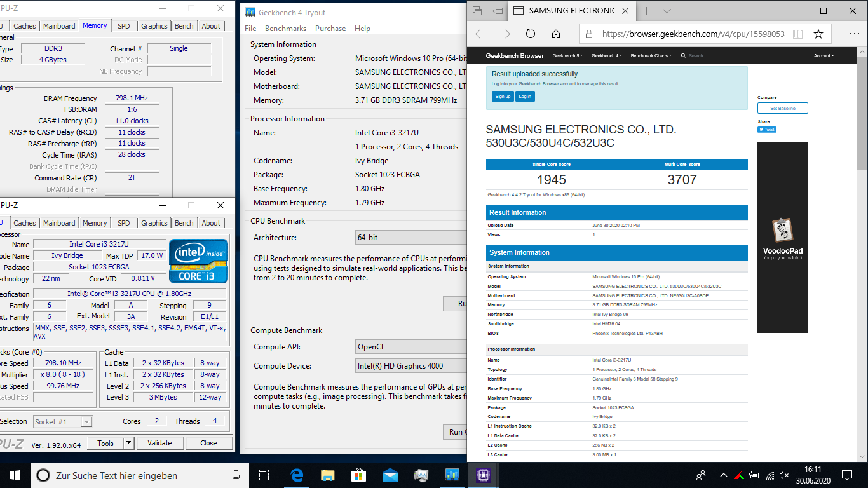Expand the Geekbench 5 menu
The width and height of the screenshot is (868, 488).
[567, 56]
